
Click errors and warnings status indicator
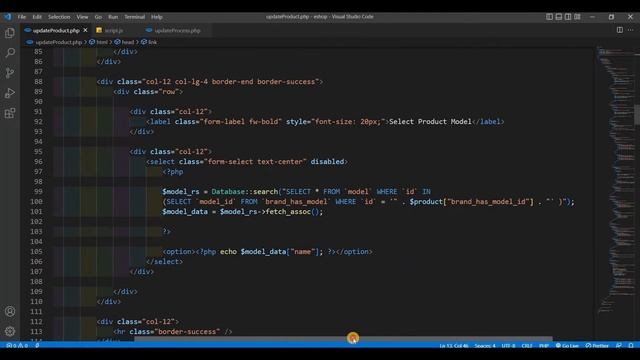pyautogui.click(x=17, y=345)
